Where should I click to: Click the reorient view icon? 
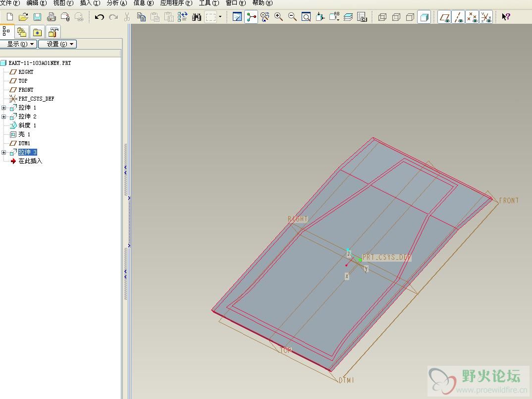point(320,17)
